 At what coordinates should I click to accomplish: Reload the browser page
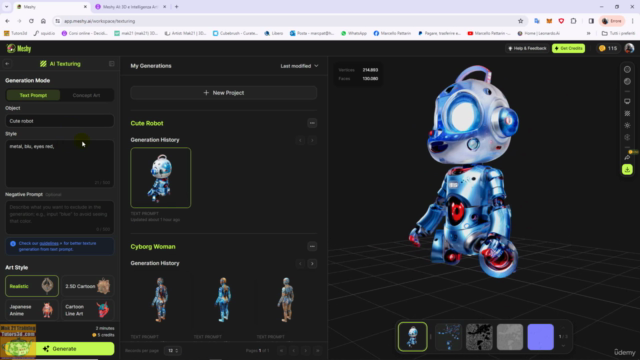(31, 21)
